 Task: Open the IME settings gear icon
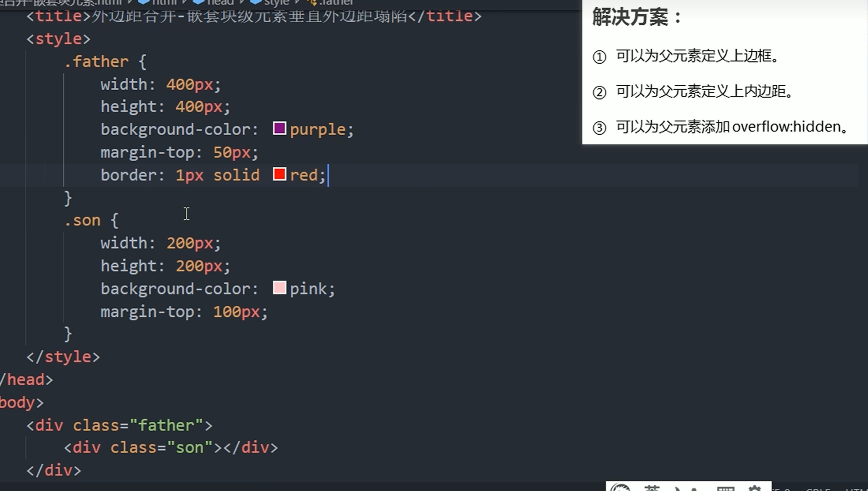point(755,488)
